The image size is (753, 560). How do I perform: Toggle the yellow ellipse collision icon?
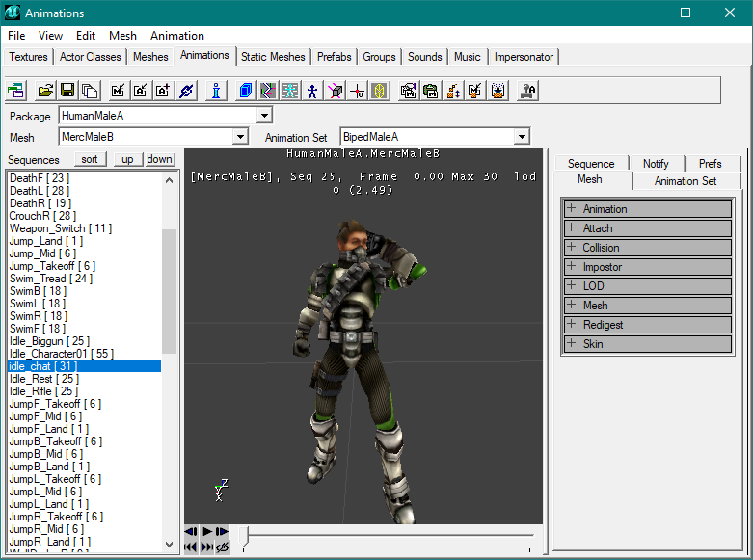click(379, 91)
